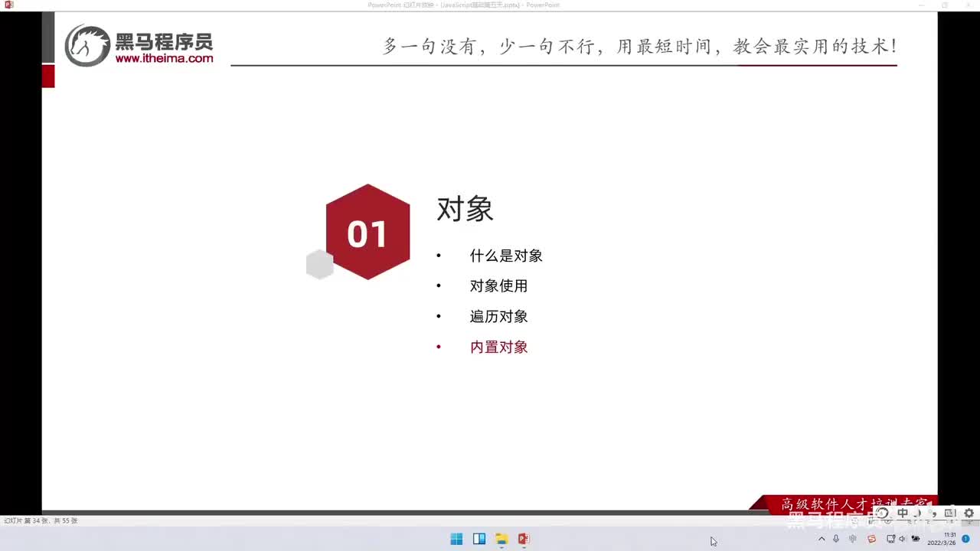Click the Sogou logo on the IME toolbar
This screenshot has height=551, width=980.
point(882,514)
